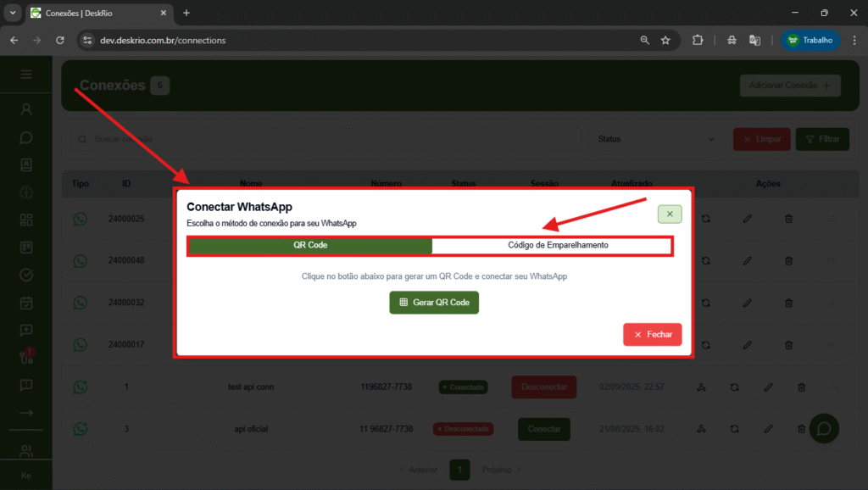Viewport: 868px width, 490px height.
Task: Bookmark this page with the star icon
Action: pyautogui.click(x=665, y=40)
